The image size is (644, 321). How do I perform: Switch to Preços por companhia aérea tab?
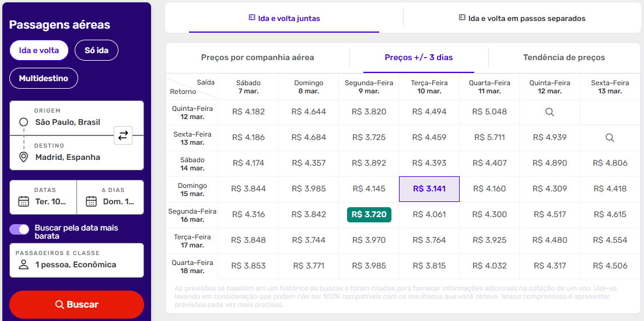pos(257,57)
